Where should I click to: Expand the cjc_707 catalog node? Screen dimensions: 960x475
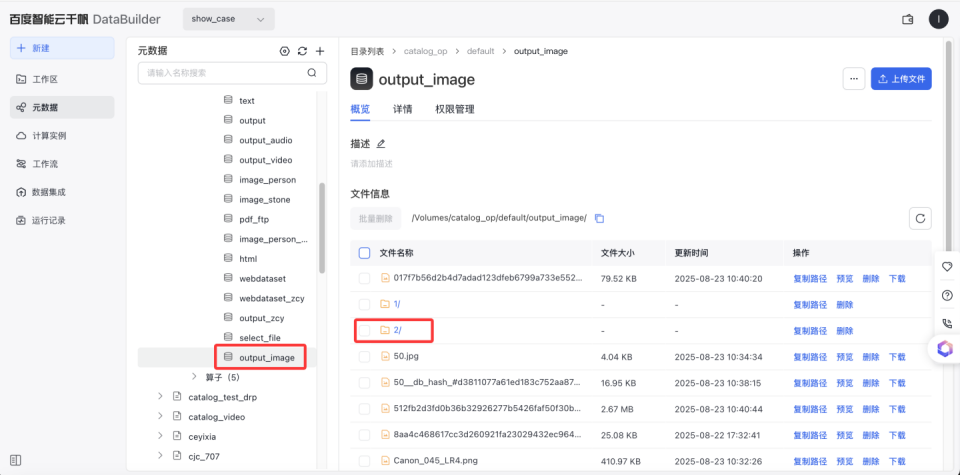coord(160,455)
